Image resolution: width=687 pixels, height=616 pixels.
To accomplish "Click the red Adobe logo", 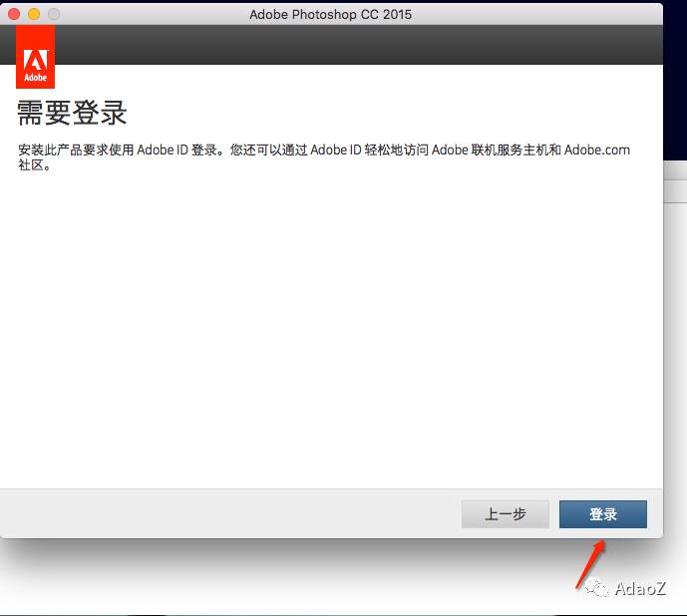I will point(36,57).
